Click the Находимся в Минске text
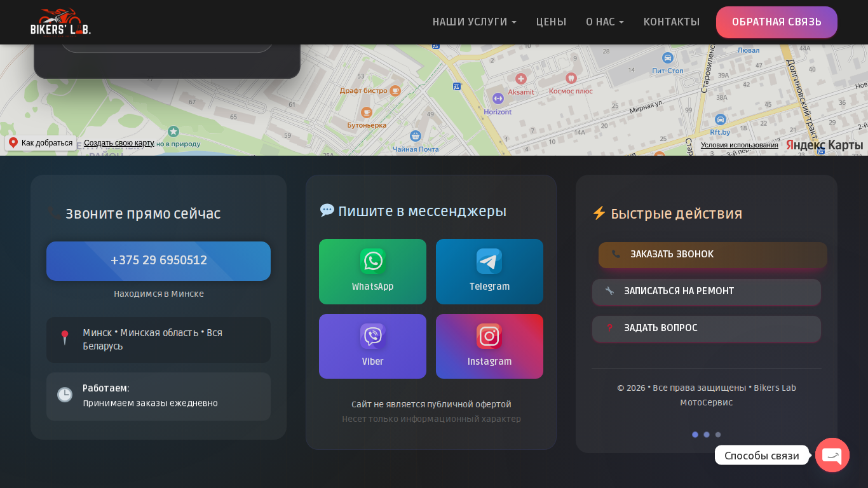The image size is (868, 488). pyautogui.click(x=159, y=294)
